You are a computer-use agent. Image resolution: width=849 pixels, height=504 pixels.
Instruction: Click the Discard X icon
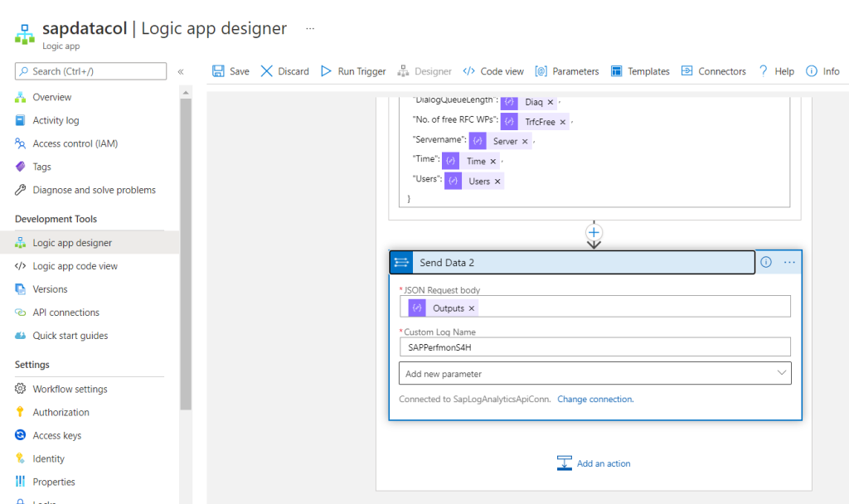tap(266, 71)
